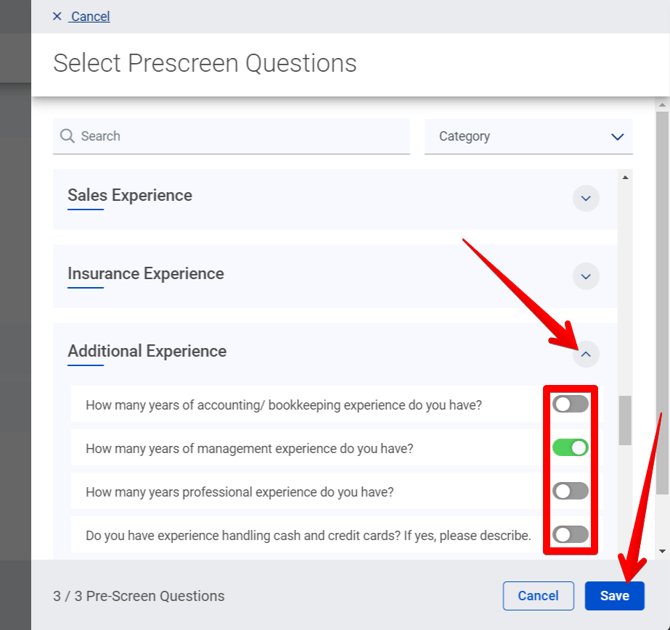The height and width of the screenshot is (630, 670).
Task: Turn on the professional experience question
Action: pos(571,491)
